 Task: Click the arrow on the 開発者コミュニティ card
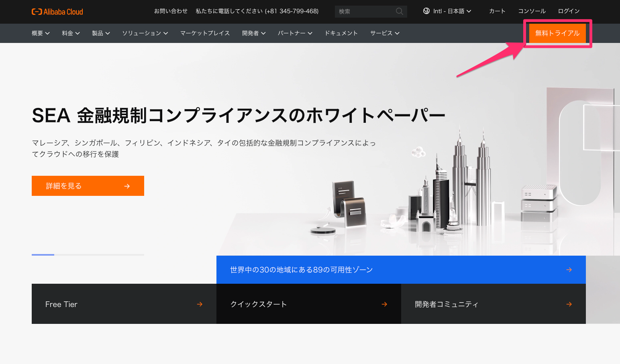point(569,304)
